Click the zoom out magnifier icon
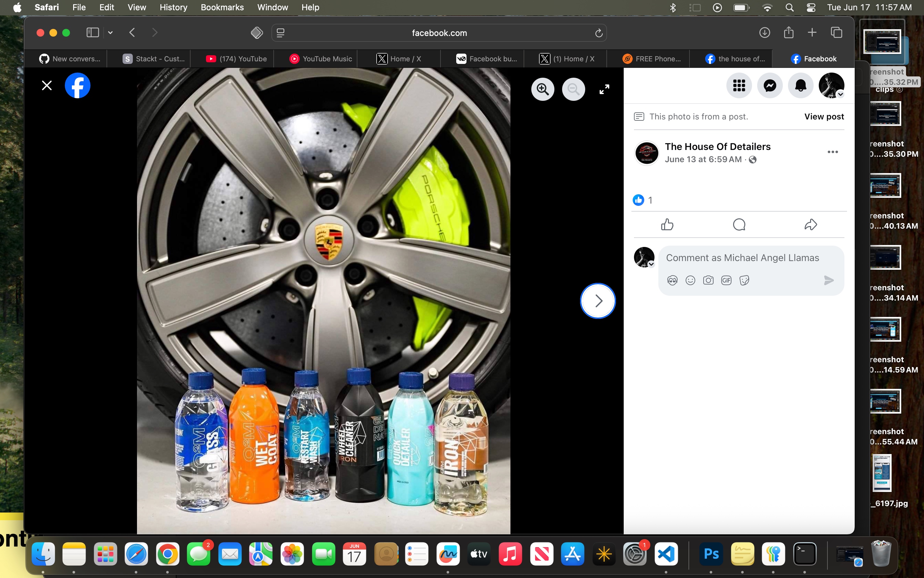 pyautogui.click(x=574, y=90)
